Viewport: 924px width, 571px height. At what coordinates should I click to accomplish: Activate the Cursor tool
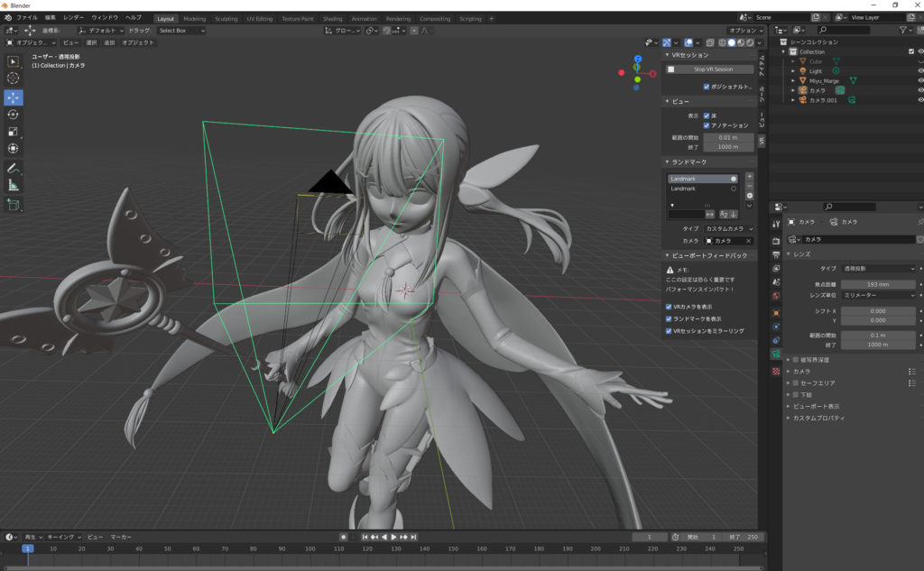14,78
